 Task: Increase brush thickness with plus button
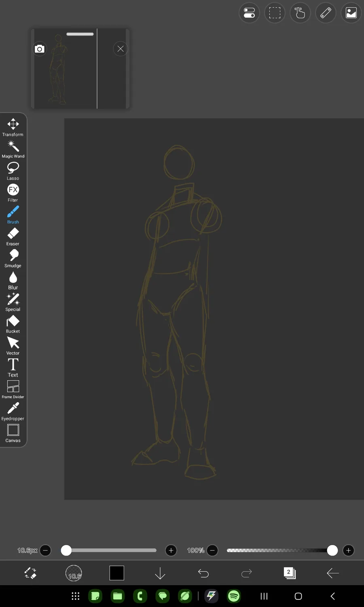171,550
